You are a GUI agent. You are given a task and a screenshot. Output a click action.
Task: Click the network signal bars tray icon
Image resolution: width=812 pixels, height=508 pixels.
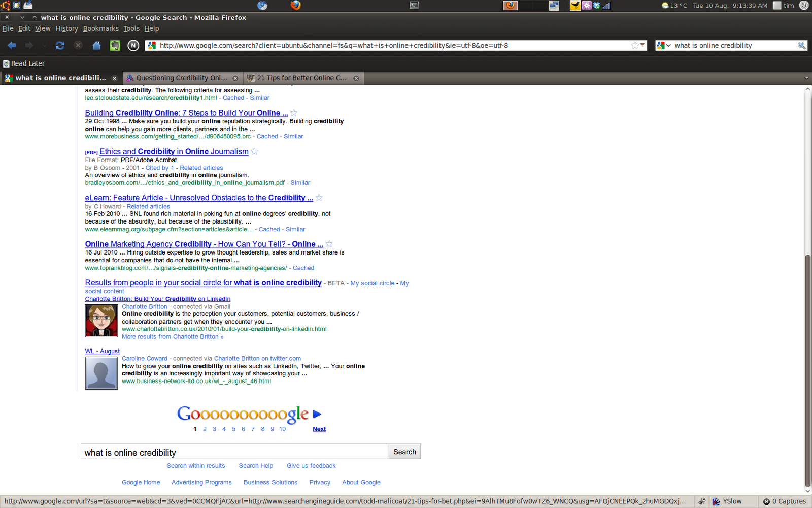pyautogui.click(x=606, y=5)
